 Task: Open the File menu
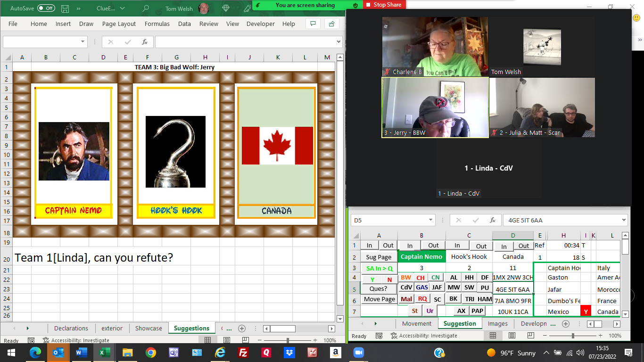(x=13, y=24)
